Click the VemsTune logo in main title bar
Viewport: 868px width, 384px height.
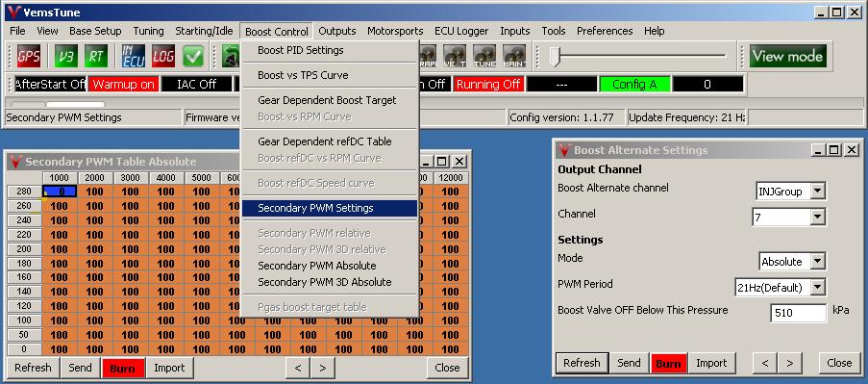point(13,12)
